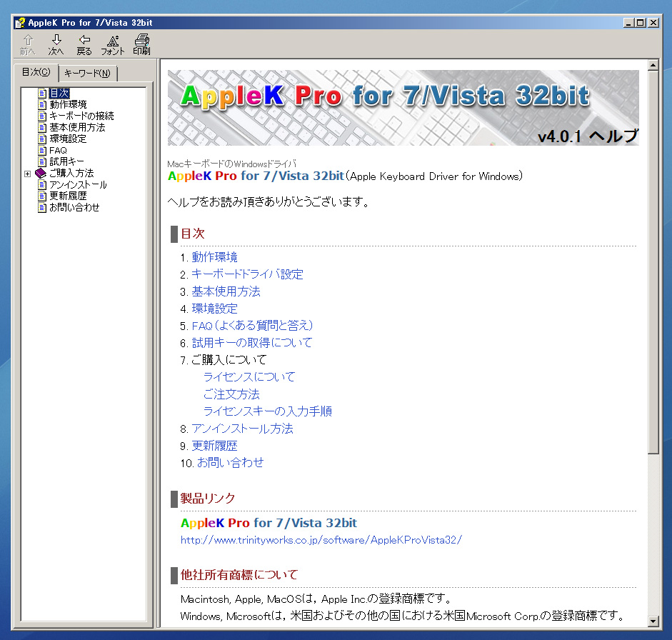The width and height of the screenshot is (672, 640).
Task: Open the 3. 基本使用方法 link
Action: coord(226,291)
